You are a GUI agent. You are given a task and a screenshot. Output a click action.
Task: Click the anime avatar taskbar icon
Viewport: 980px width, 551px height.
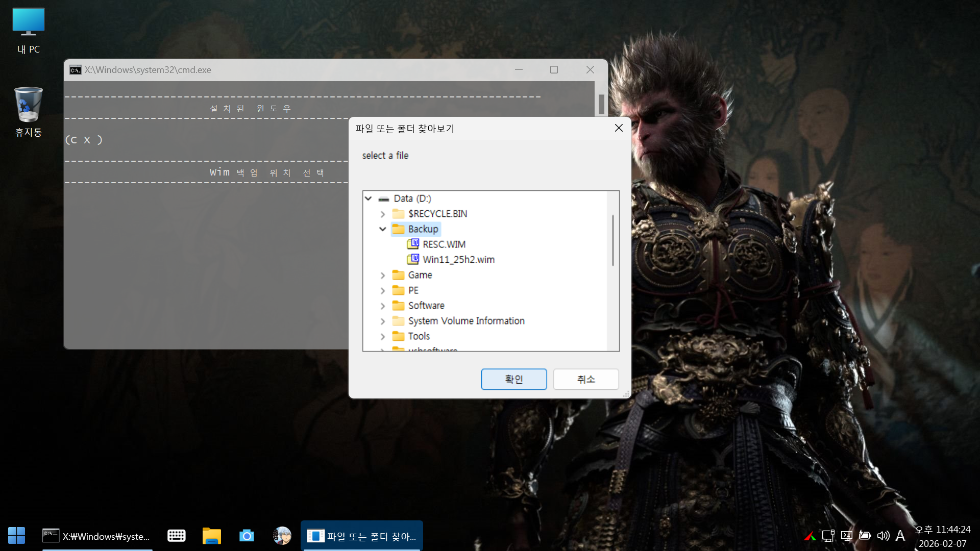coord(282,536)
